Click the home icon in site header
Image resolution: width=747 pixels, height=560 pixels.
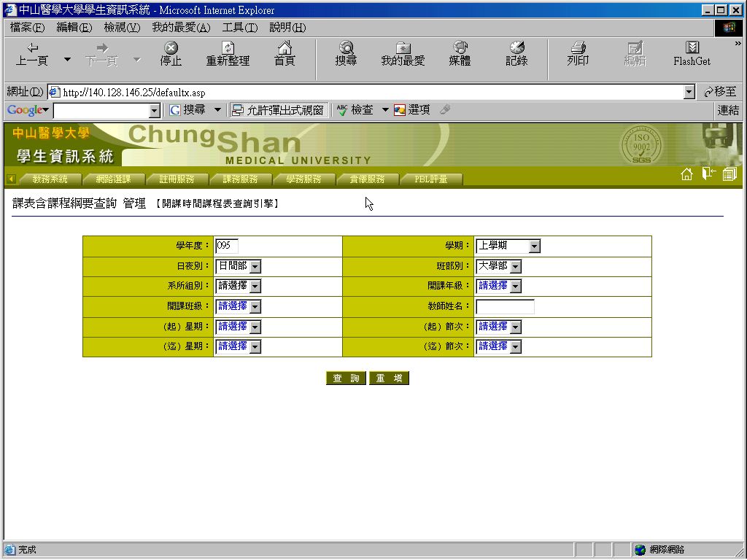click(x=686, y=174)
